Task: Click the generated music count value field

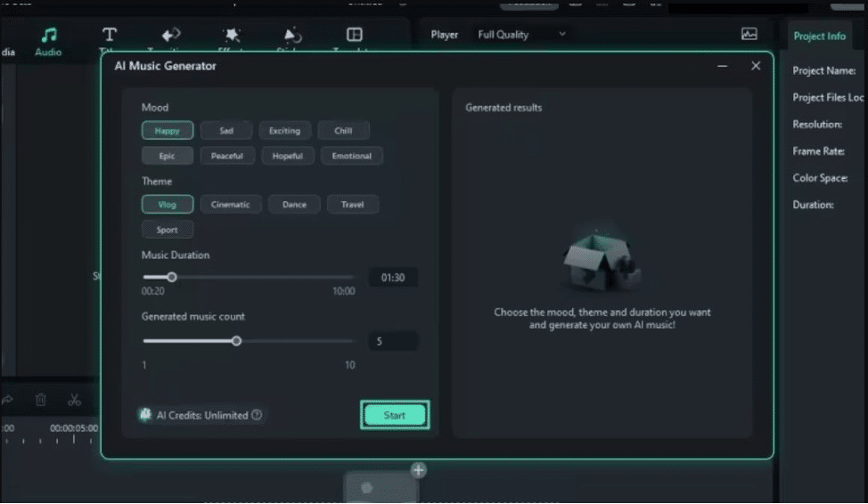Action: pyautogui.click(x=393, y=341)
